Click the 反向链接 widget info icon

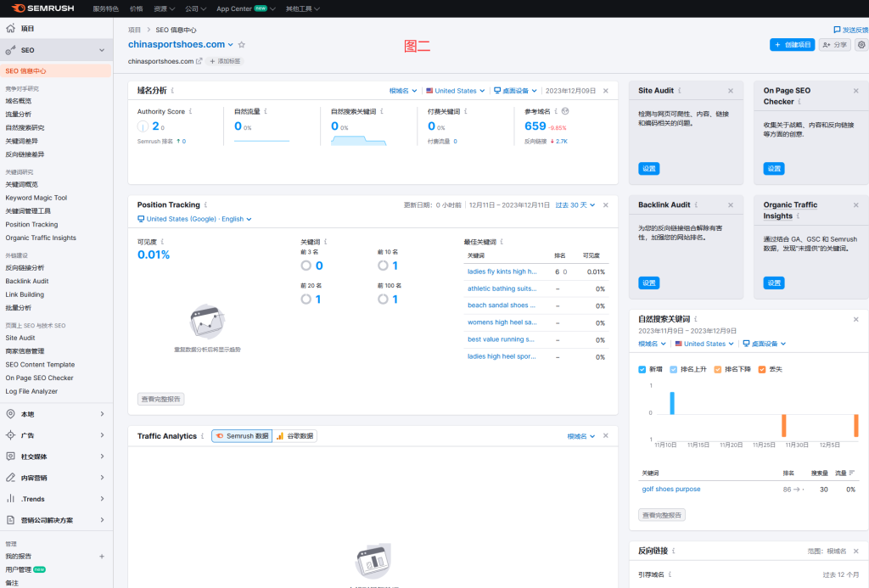[673, 551]
